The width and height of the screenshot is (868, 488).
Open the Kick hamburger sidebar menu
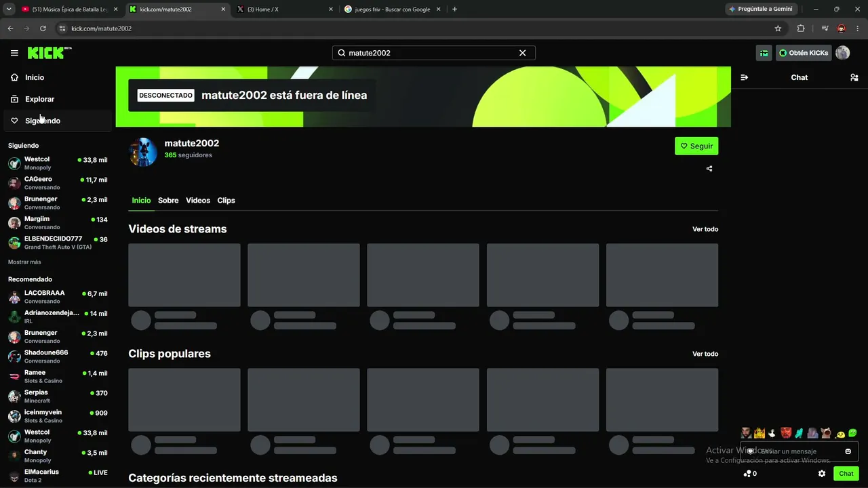tap(14, 53)
